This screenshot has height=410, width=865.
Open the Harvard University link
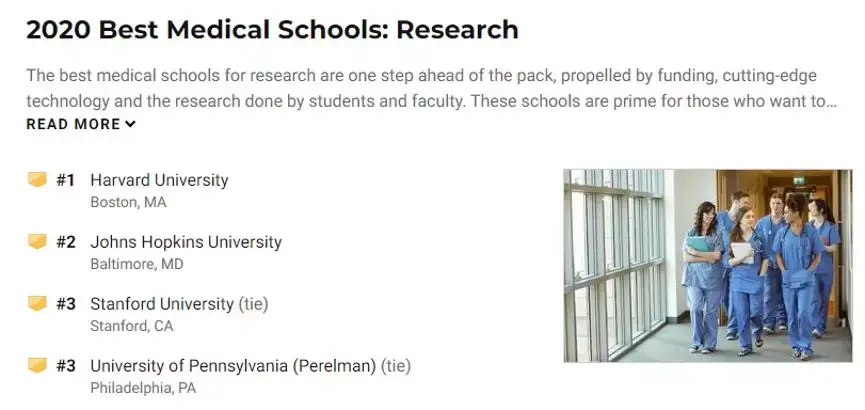click(x=159, y=180)
